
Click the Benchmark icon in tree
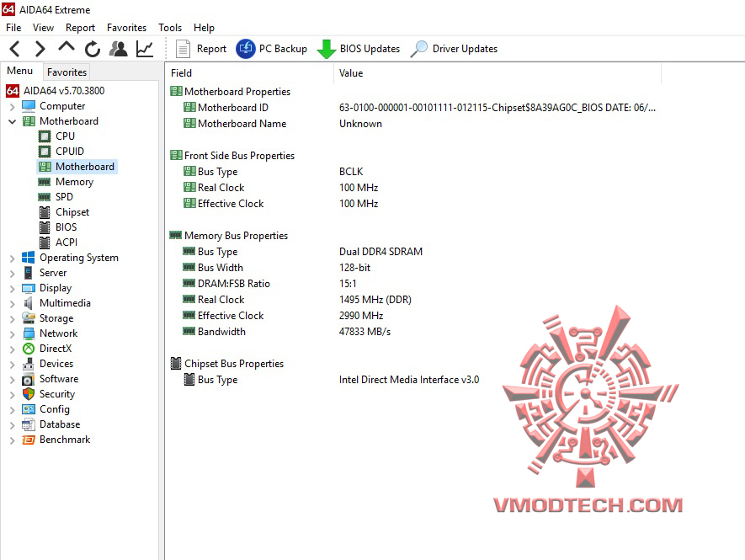tap(29, 440)
